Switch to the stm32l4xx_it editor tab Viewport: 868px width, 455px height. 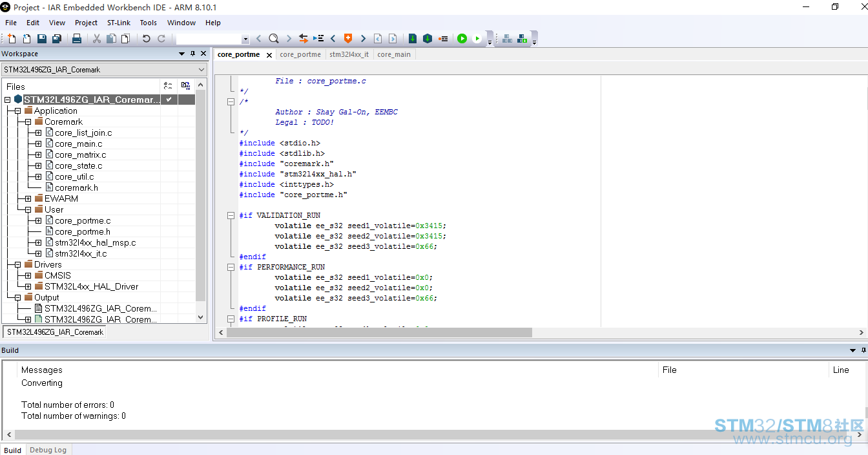tap(349, 54)
